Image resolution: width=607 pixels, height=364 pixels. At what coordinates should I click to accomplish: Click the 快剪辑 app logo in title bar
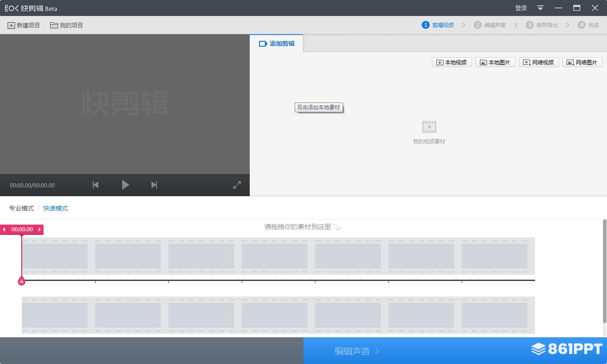pos(31,8)
